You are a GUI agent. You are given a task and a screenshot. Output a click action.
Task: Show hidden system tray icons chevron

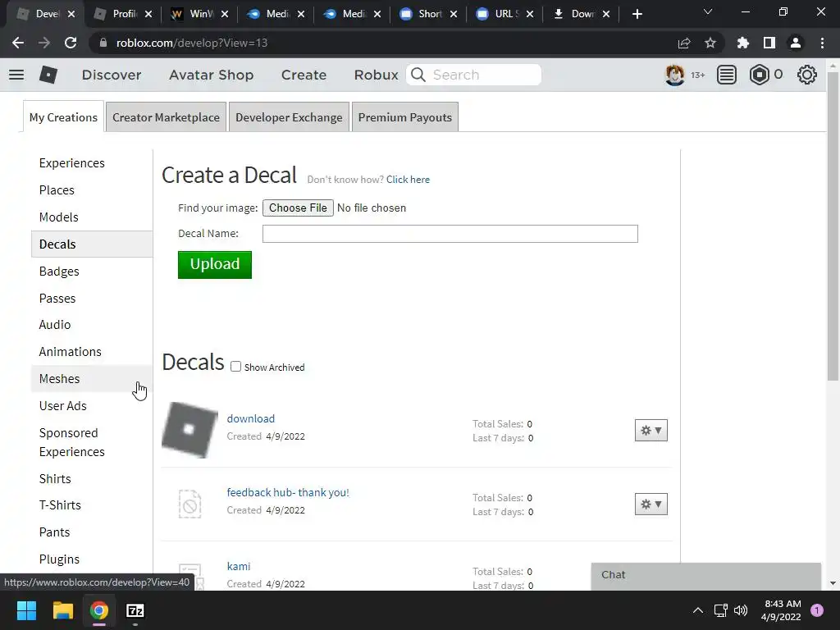pyautogui.click(x=697, y=610)
